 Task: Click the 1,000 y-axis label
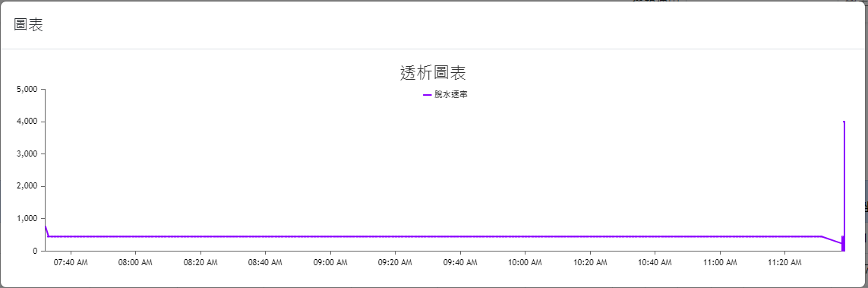click(x=27, y=219)
